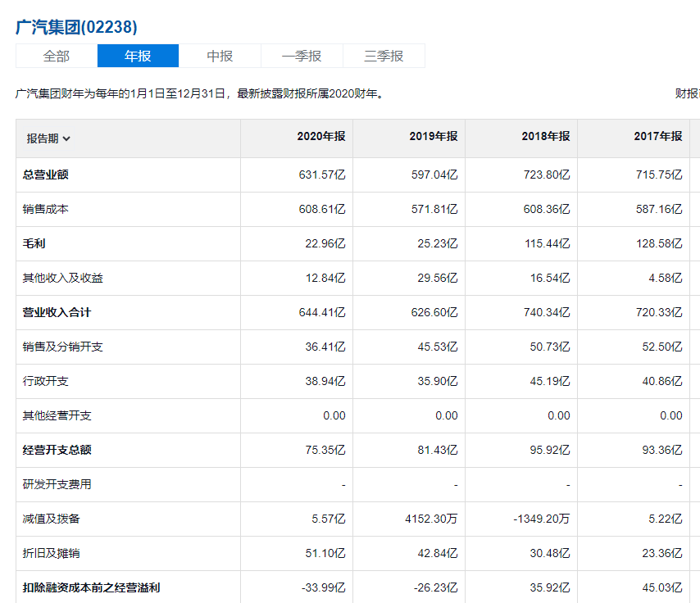The width and height of the screenshot is (700, 603).
Task: Switch to the 全部 tab
Action: coord(57,56)
